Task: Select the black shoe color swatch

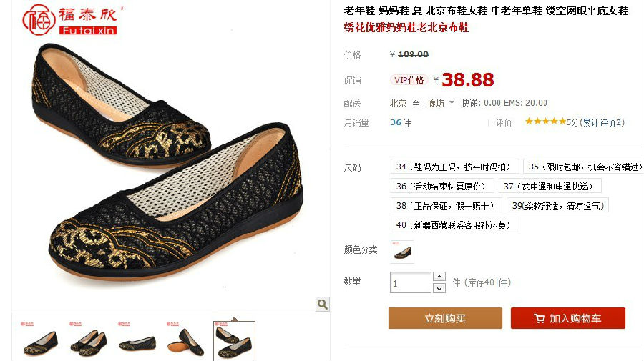Action: [402, 252]
